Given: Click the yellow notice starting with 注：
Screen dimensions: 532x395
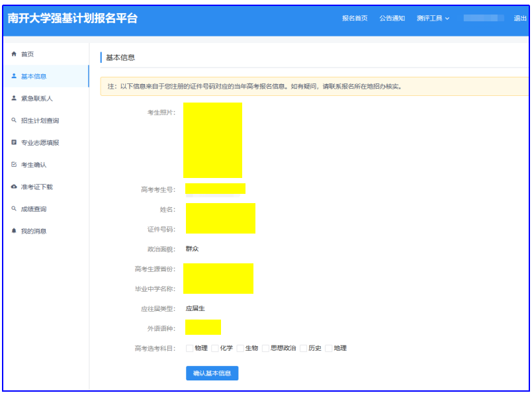Looking at the screenshot, I should coord(314,87).
